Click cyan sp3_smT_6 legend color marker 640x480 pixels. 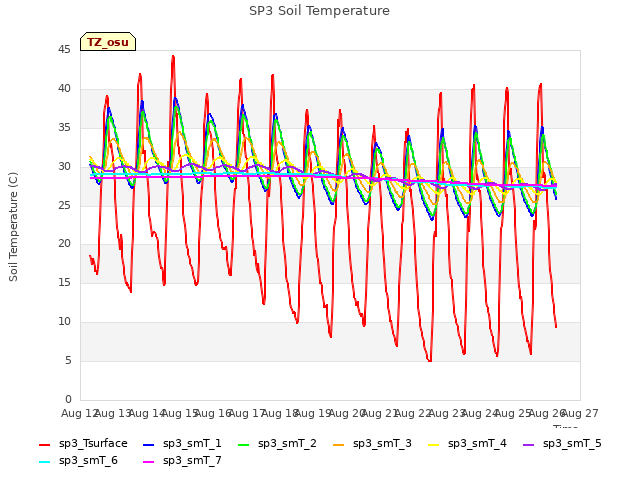44,462
